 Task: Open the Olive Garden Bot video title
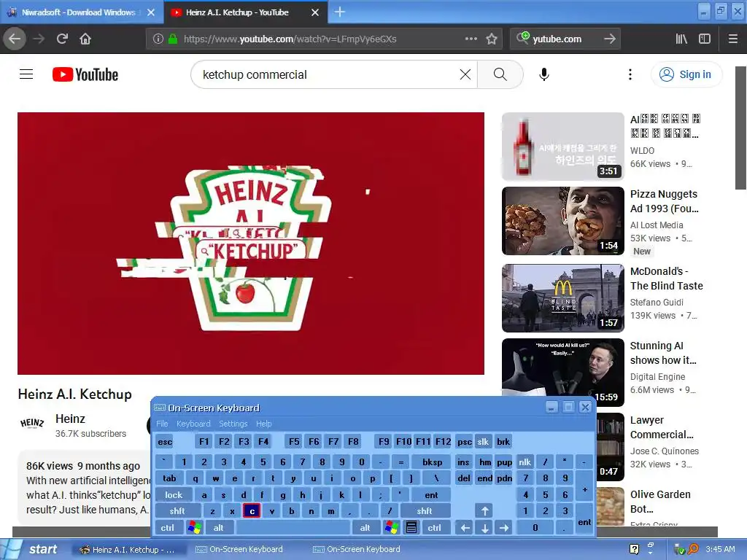660,502
